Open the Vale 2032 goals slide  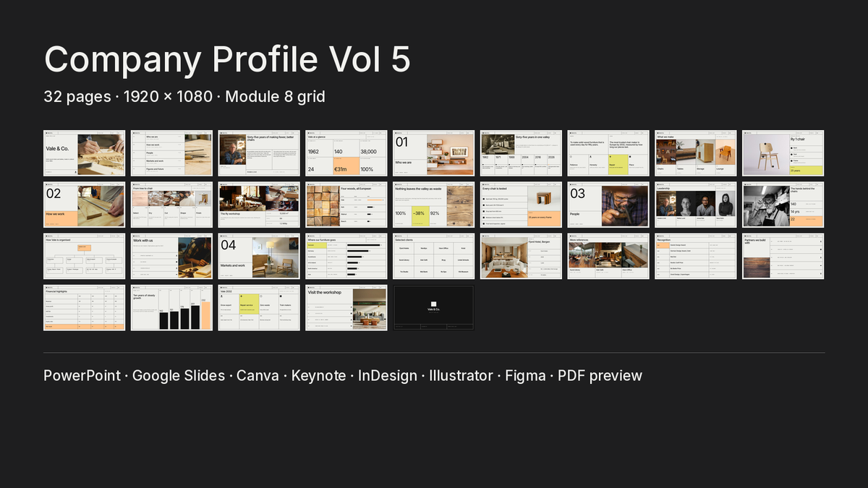click(259, 307)
